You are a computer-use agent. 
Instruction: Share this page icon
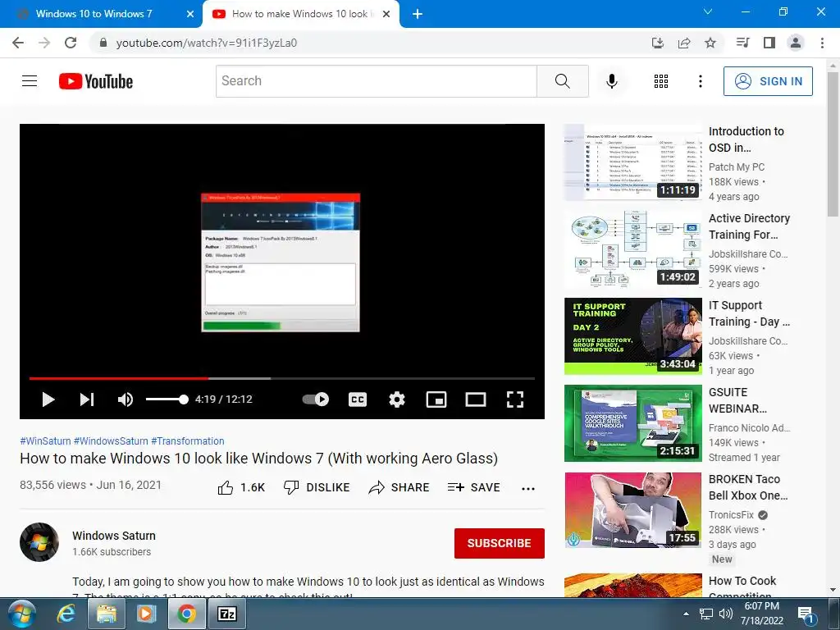[684, 43]
